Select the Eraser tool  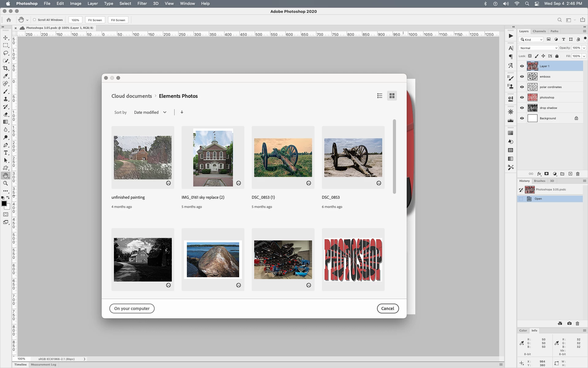pos(6,114)
